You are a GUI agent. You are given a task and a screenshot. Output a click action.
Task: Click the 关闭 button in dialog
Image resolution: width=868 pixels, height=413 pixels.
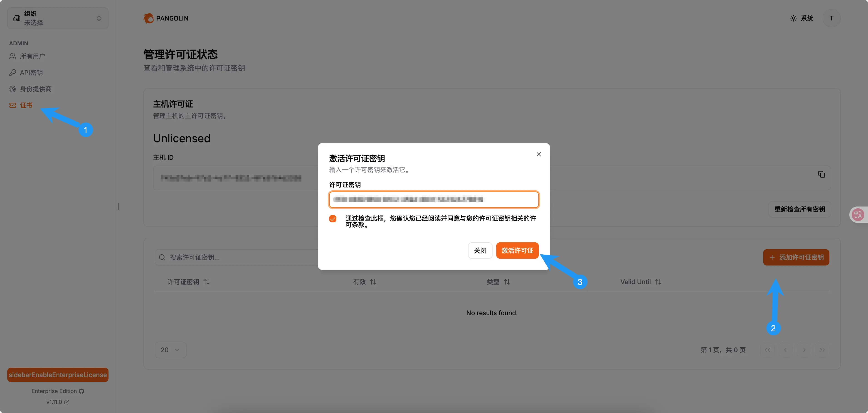click(x=480, y=251)
